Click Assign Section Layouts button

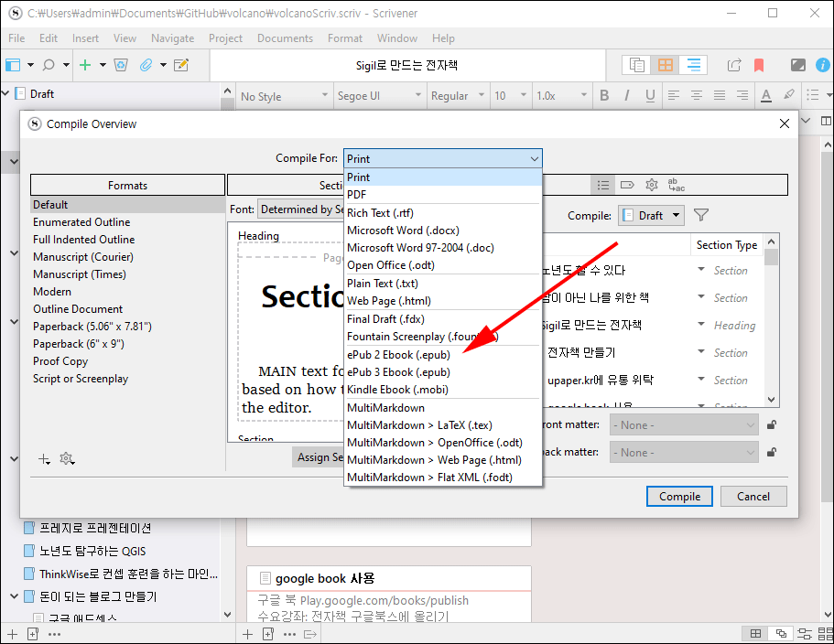[x=319, y=457]
